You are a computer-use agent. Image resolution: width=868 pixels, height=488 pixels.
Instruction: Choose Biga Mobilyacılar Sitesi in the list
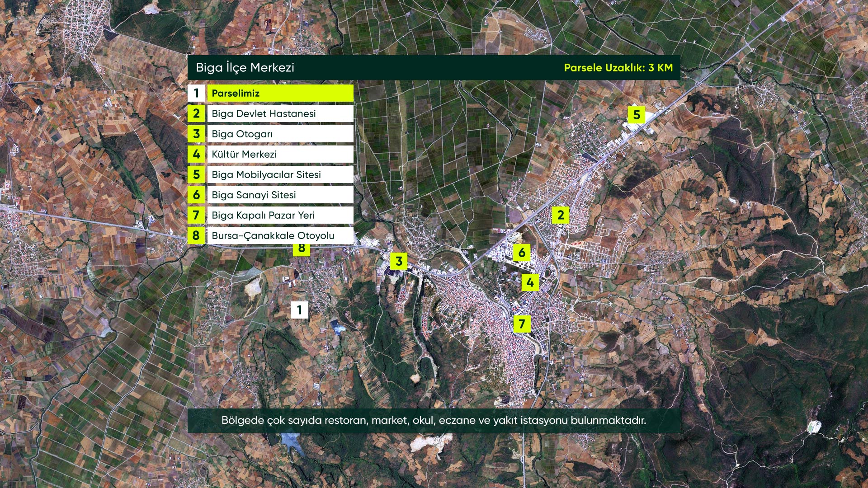click(280, 175)
